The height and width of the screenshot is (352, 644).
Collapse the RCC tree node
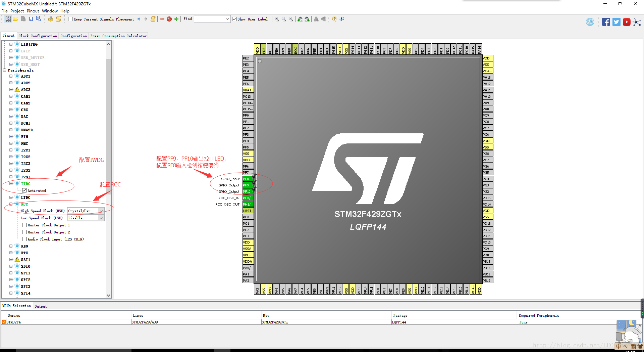11,204
